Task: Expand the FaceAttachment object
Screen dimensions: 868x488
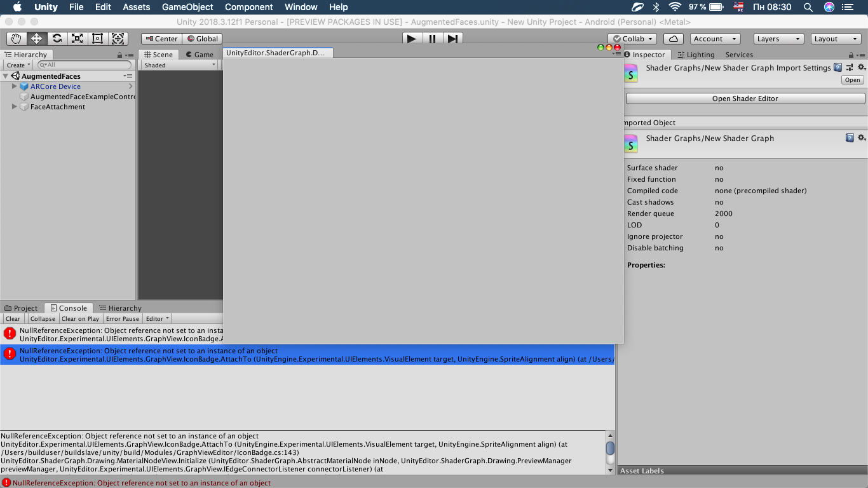Action: tap(15, 107)
